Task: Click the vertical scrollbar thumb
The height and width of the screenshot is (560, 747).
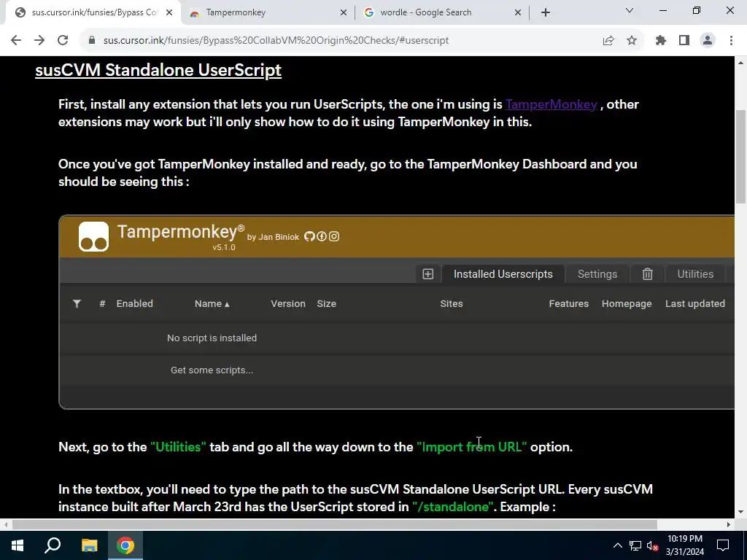Action: tap(741, 156)
